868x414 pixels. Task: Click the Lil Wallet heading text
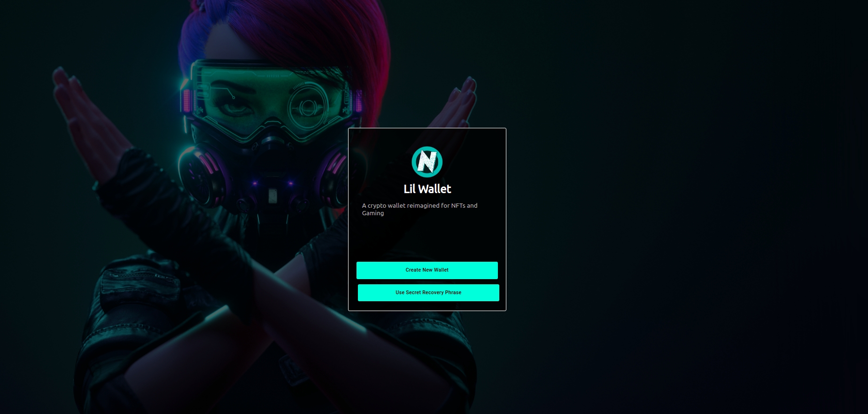pyautogui.click(x=427, y=189)
